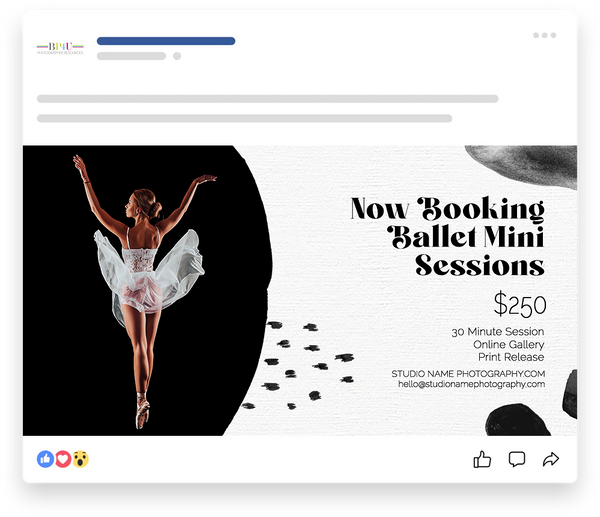Click the 'Now Booking Ballet Mini Sessions' headline
Image resolution: width=600 pixels, height=517 pixels.
[447, 236]
